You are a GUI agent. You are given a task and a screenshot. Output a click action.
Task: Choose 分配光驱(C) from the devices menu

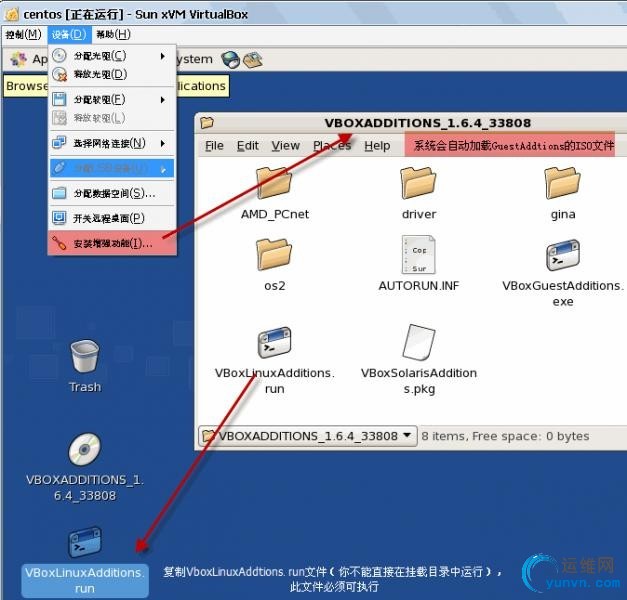[x=112, y=56]
